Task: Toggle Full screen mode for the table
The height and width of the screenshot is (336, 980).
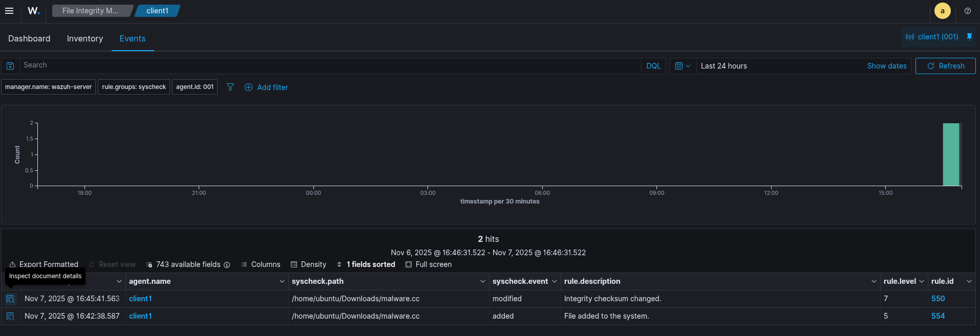Action: 429,264
